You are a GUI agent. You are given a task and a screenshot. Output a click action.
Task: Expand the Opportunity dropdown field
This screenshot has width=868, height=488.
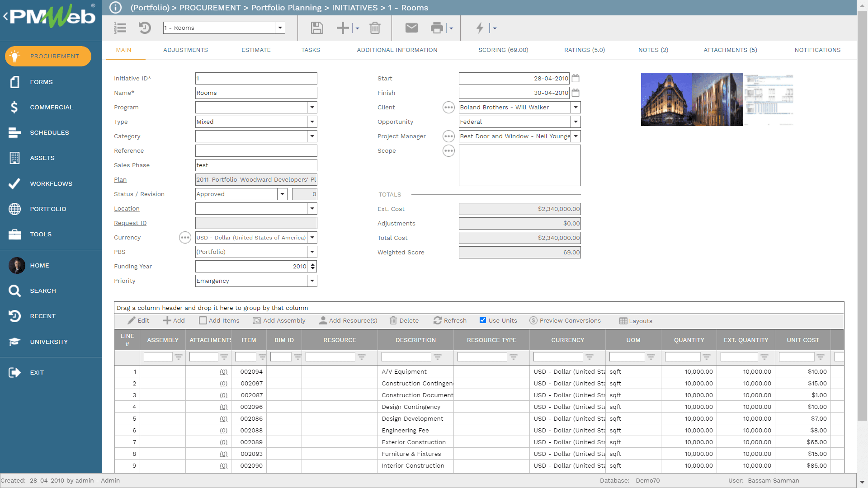tap(575, 122)
